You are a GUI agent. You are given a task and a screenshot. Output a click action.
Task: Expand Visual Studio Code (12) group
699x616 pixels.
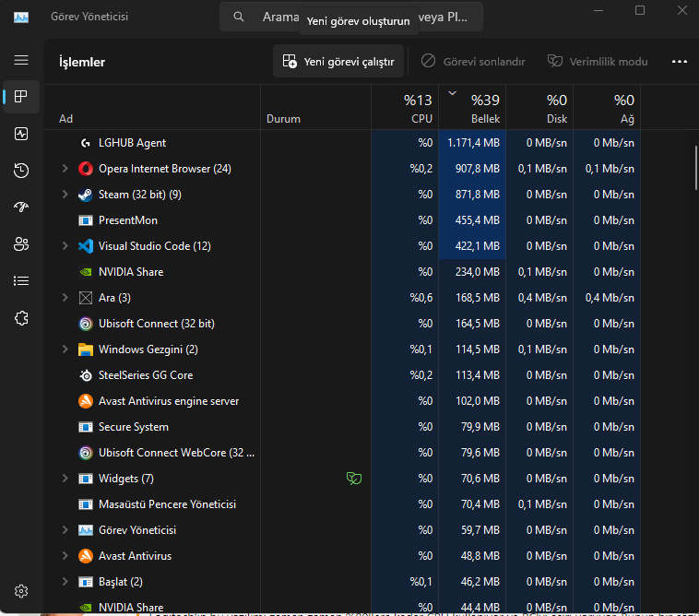pyautogui.click(x=65, y=246)
